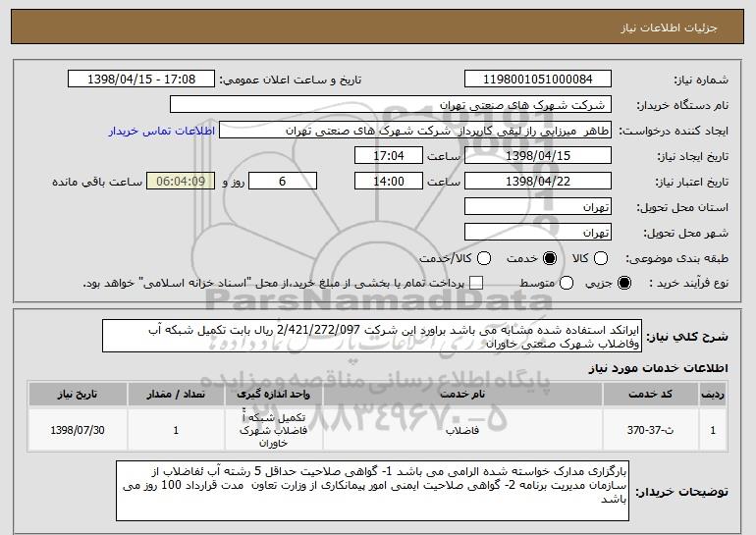Click the استان محل تحویل field
This screenshot has width=756, height=535.
(x=538, y=207)
